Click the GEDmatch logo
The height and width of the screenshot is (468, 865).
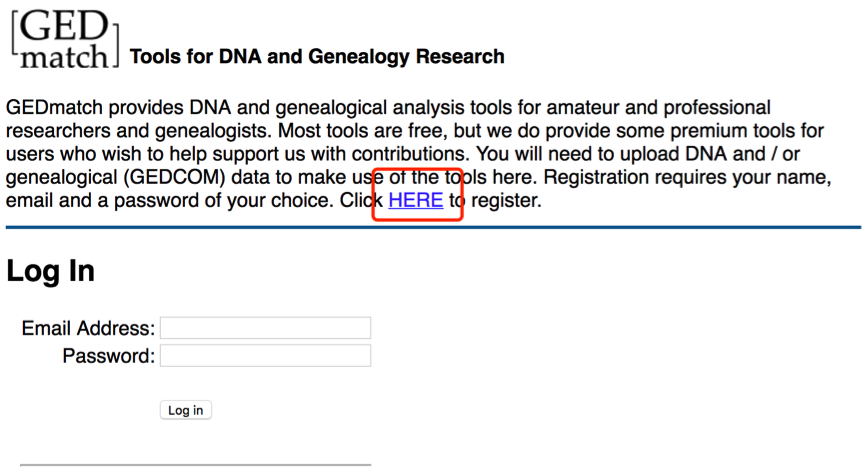(65, 39)
